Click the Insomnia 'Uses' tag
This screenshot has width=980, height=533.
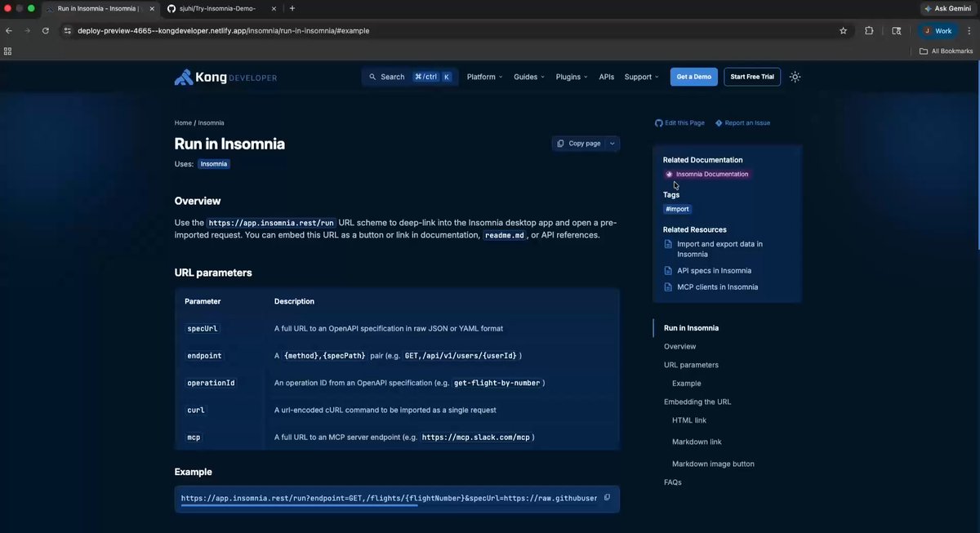point(214,164)
